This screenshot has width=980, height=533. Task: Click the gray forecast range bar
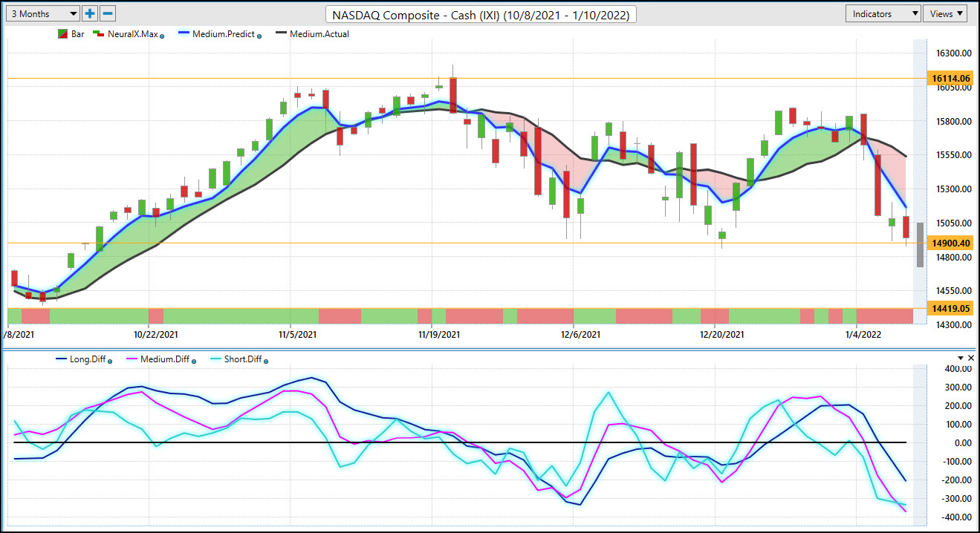[920, 245]
